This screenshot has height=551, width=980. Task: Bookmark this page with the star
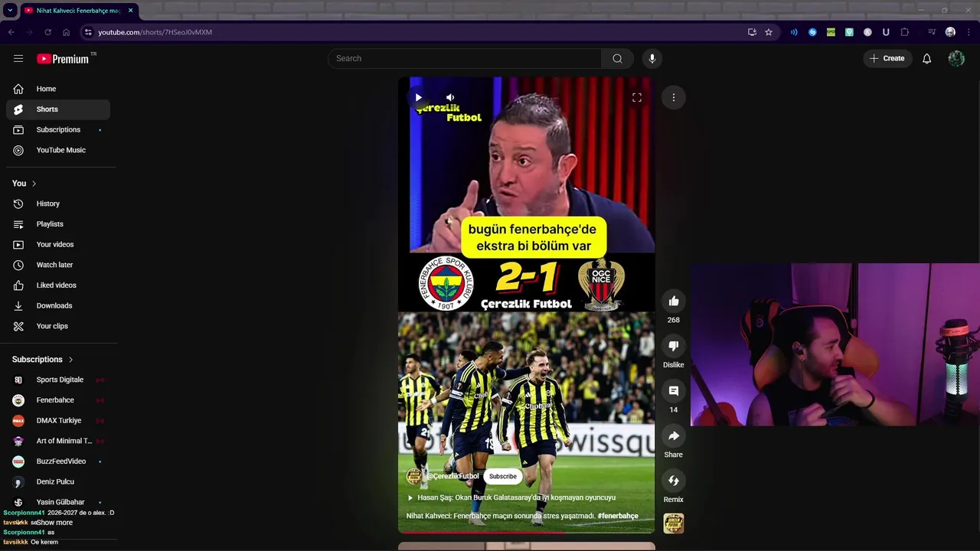pyautogui.click(x=769, y=32)
